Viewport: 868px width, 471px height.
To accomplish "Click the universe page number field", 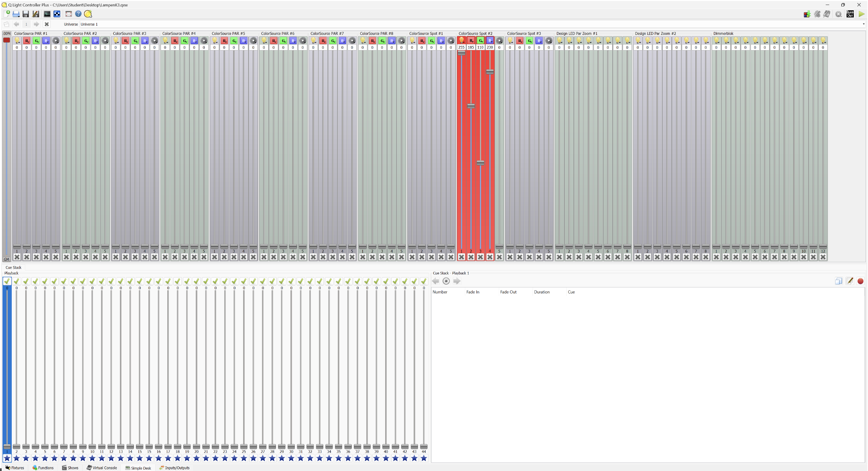I will pos(26,24).
